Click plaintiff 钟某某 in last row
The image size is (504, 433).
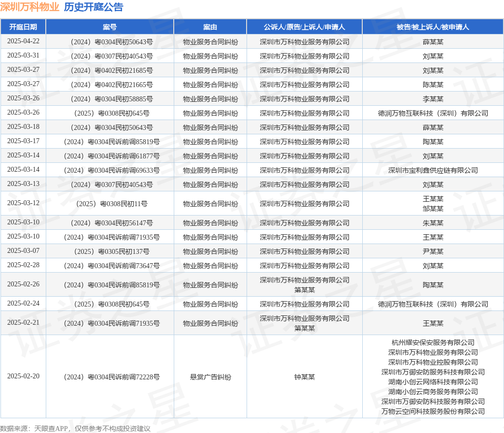304,377
